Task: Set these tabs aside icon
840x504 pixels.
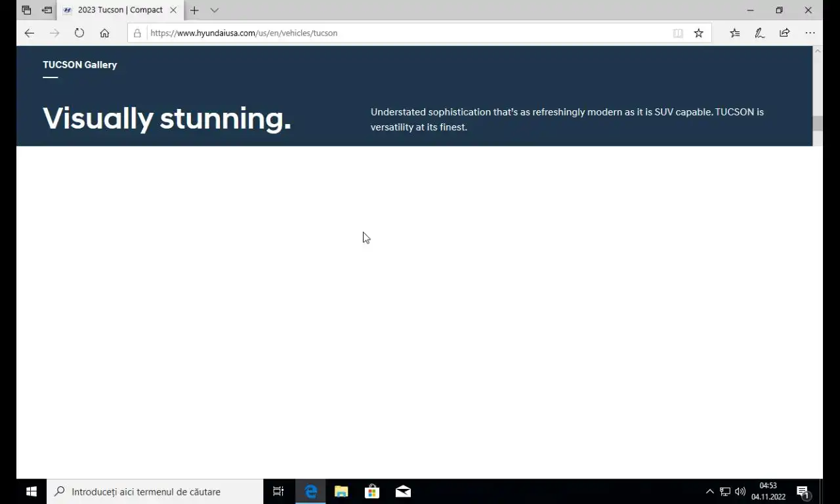Action: 47,10
